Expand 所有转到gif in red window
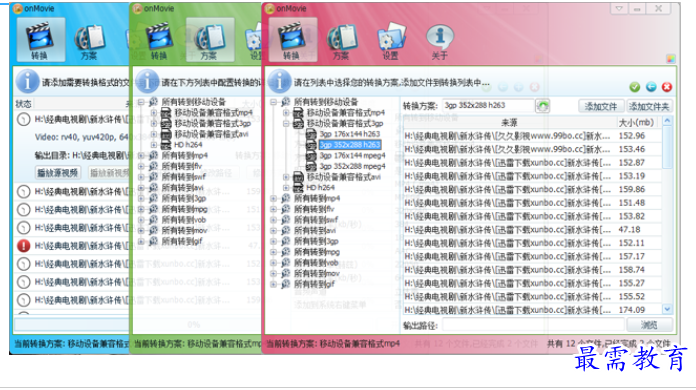 tap(274, 284)
